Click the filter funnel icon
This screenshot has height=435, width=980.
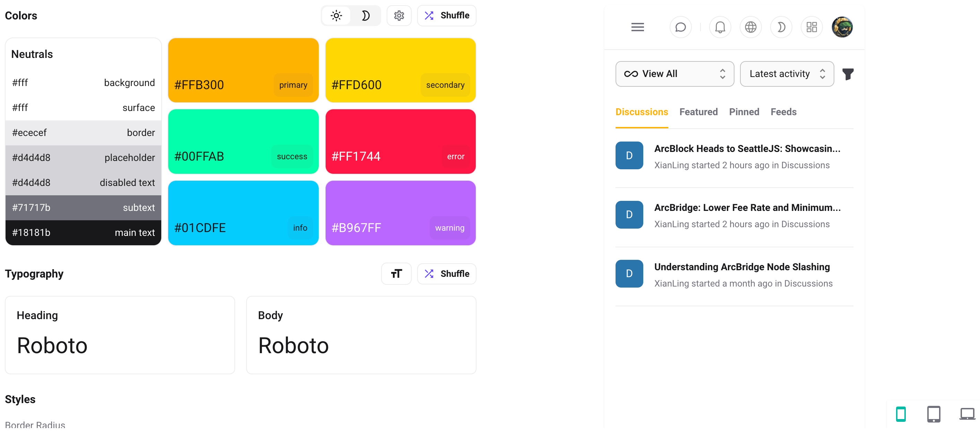(848, 74)
